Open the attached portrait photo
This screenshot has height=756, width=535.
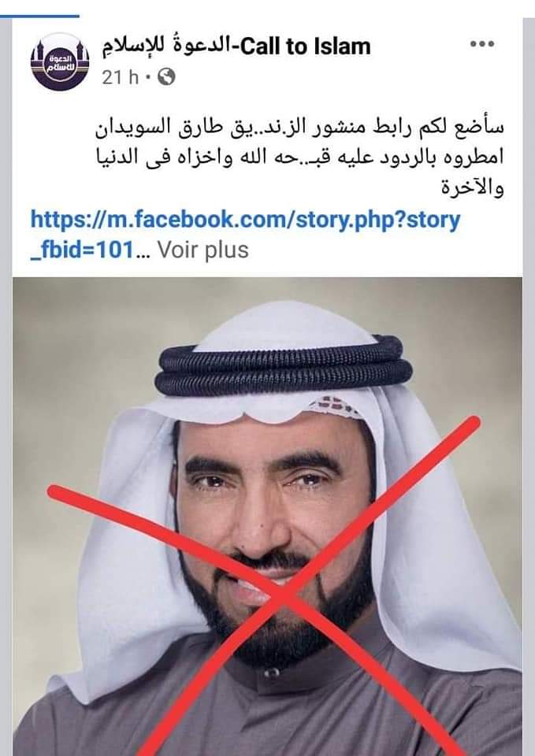point(267,517)
